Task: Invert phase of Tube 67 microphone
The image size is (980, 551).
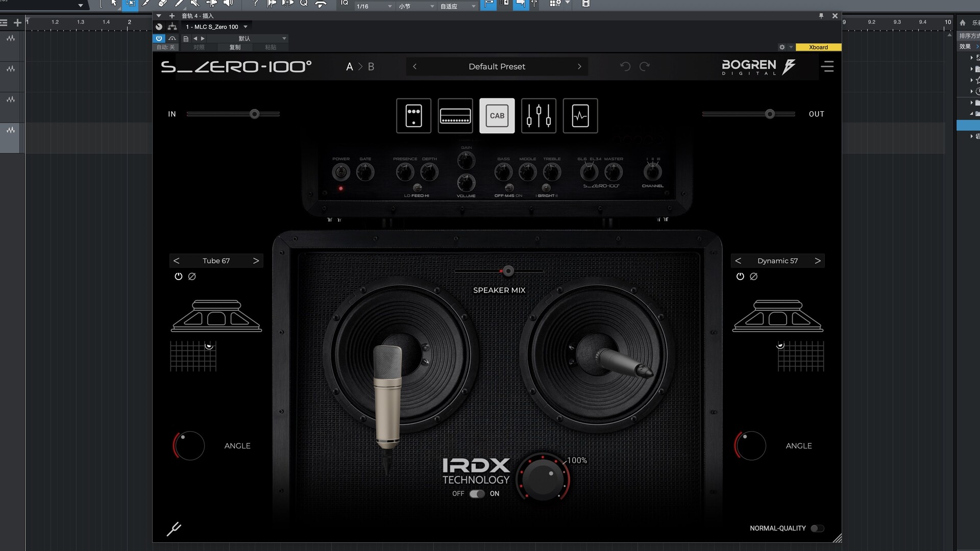Action: [x=192, y=276]
